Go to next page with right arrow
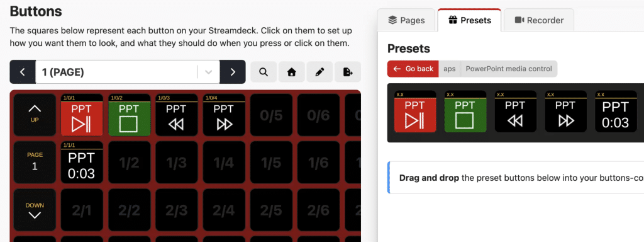 point(233,72)
